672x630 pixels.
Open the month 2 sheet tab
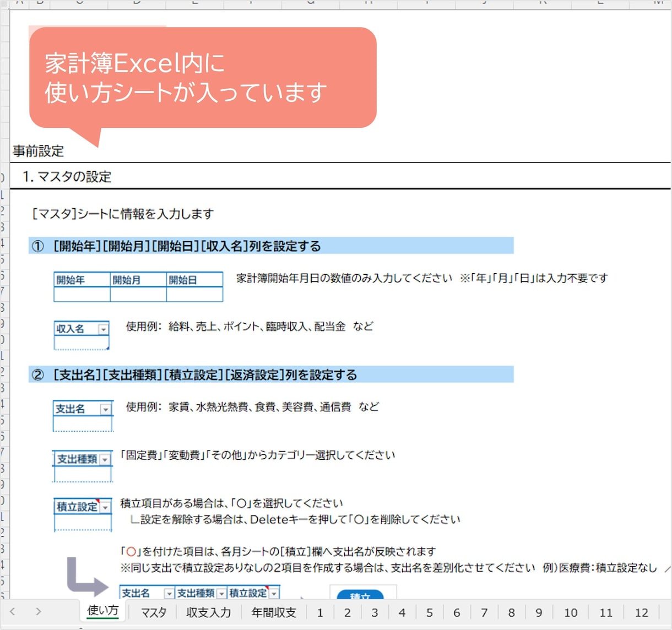pyautogui.click(x=348, y=612)
